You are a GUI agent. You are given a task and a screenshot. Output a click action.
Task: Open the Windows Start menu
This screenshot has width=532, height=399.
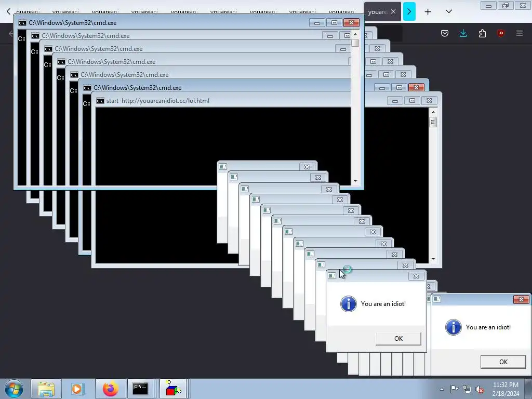tap(14, 389)
